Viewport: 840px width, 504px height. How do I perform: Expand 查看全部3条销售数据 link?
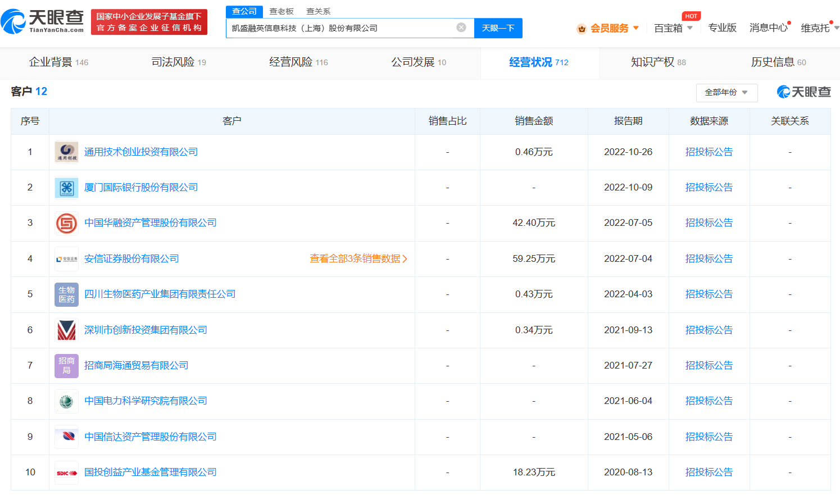[x=358, y=258]
